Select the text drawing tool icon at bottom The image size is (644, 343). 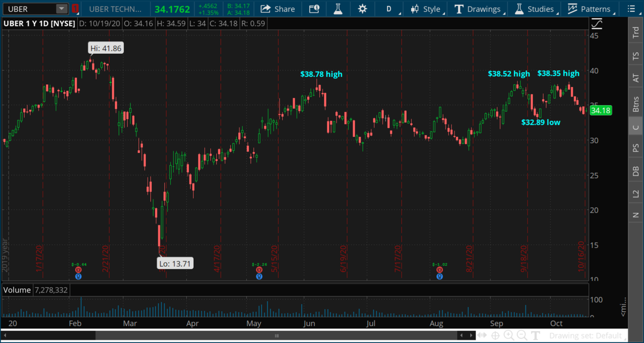535,336
